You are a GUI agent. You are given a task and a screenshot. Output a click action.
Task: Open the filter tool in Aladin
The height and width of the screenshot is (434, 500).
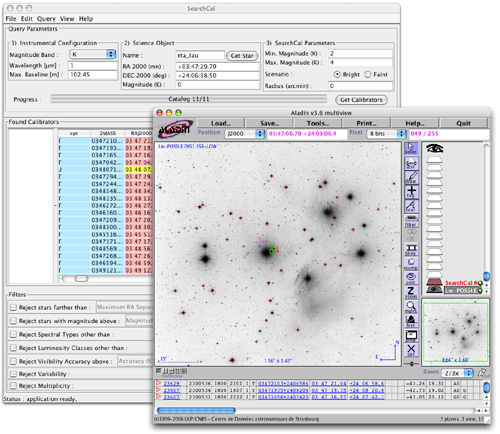point(411,220)
